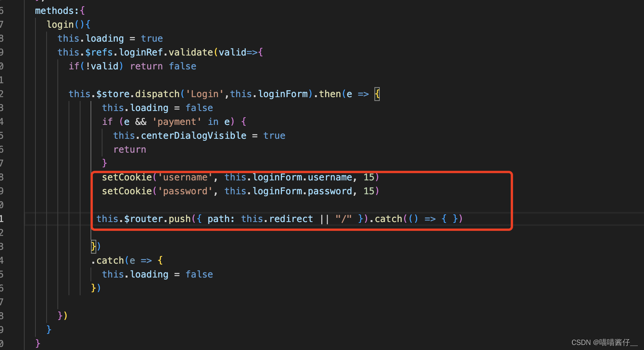Click the setCookie 'password' function call
The width and height of the screenshot is (644, 350).
point(127,191)
